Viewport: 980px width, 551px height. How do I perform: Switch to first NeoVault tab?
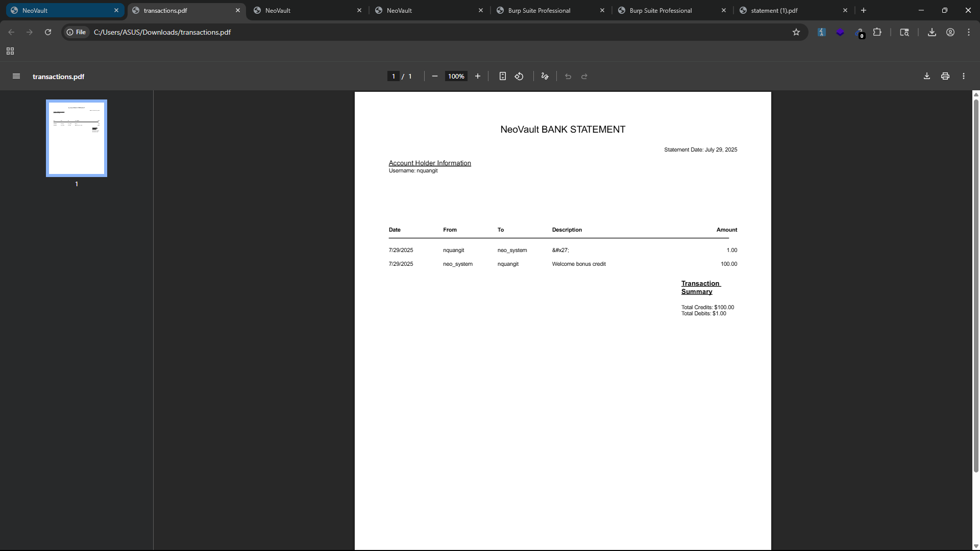(65, 10)
